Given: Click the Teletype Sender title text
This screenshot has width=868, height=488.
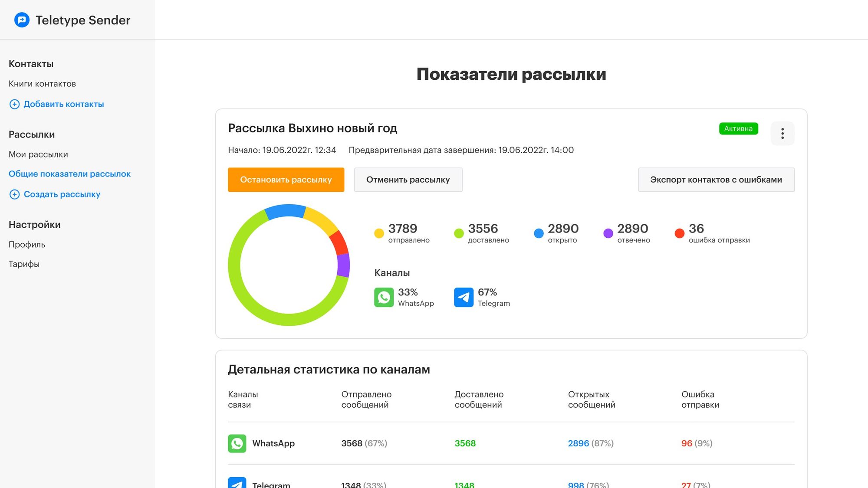Looking at the screenshot, I should coord(83,20).
